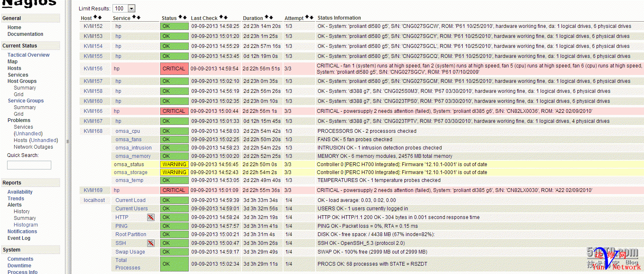Open Unhandled host problems link

[43, 140]
